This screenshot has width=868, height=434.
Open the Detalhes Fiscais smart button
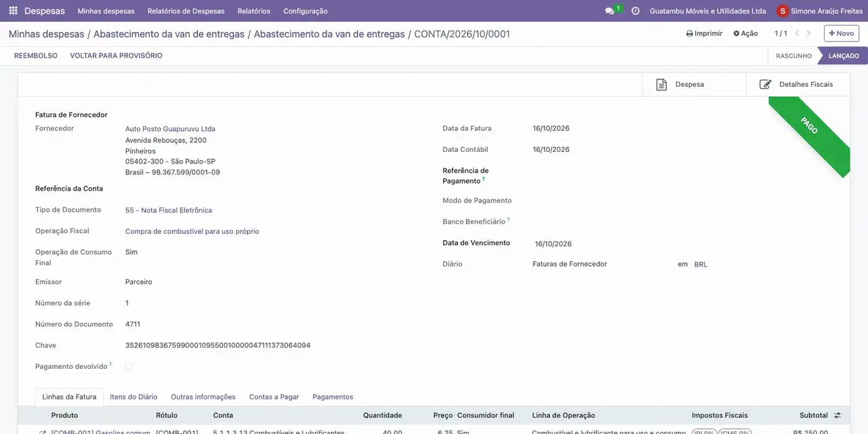tap(798, 85)
